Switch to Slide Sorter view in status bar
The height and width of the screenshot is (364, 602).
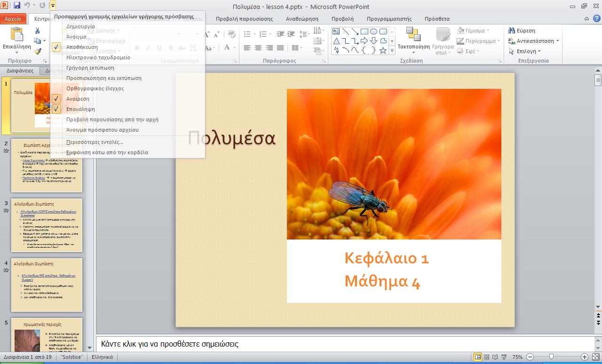487,357
